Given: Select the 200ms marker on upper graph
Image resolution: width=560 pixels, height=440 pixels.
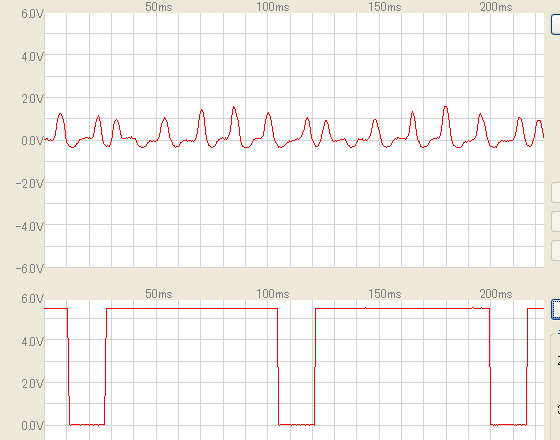Looking at the screenshot, I should 496,7.
